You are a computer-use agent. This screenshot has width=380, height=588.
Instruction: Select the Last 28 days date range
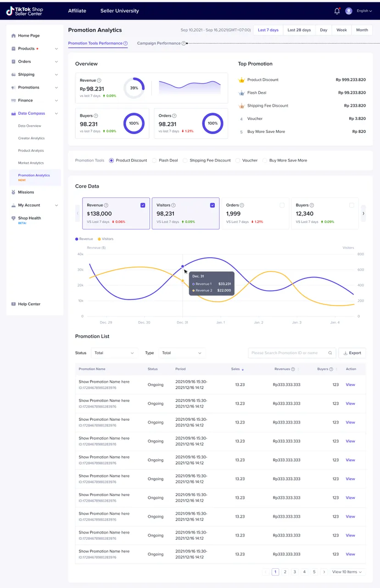pyautogui.click(x=299, y=30)
